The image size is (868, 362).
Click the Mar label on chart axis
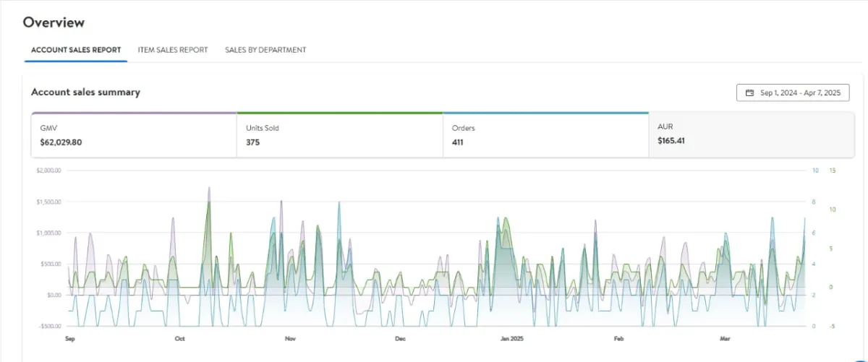click(x=726, y=338)
